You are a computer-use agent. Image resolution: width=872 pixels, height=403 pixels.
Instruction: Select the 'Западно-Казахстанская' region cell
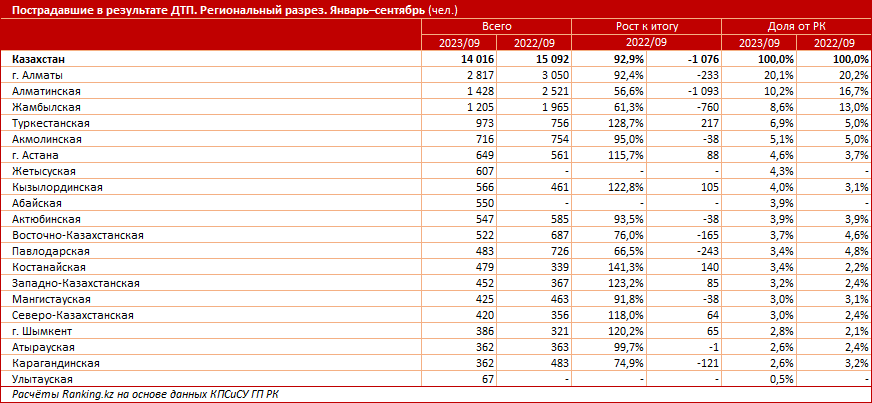[x=75, y=283]
